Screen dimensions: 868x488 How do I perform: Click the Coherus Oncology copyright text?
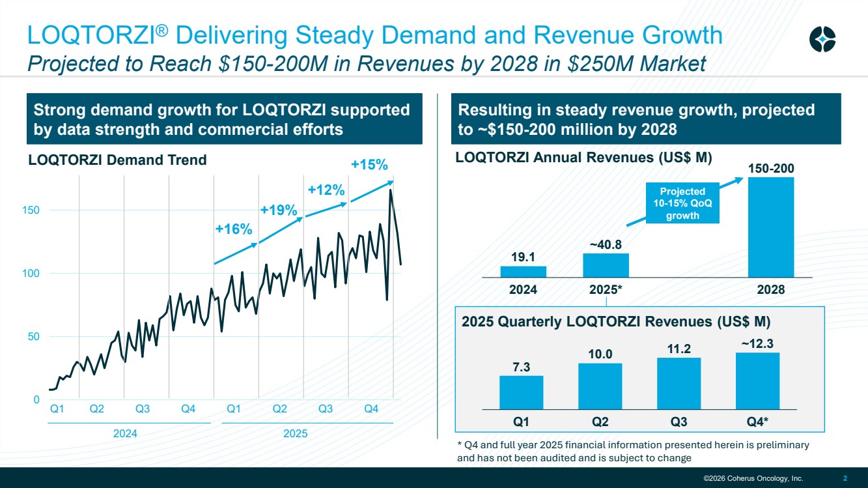pyautogui.click(x=753, y=479)
